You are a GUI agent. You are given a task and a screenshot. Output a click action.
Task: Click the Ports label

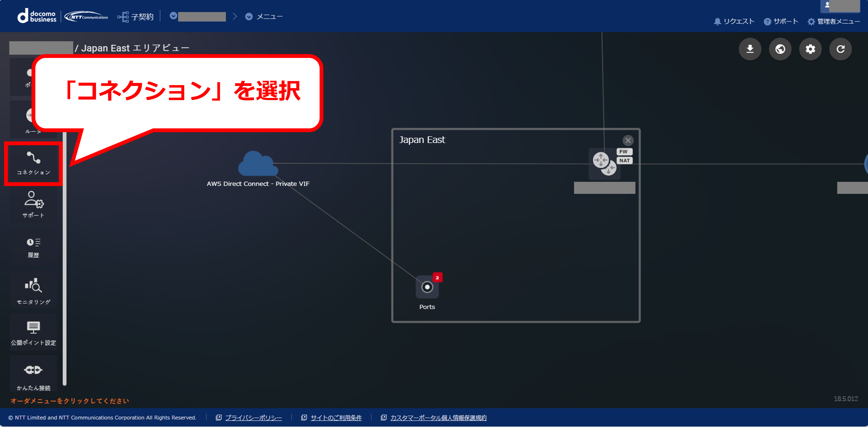click(x=427, y=307)
